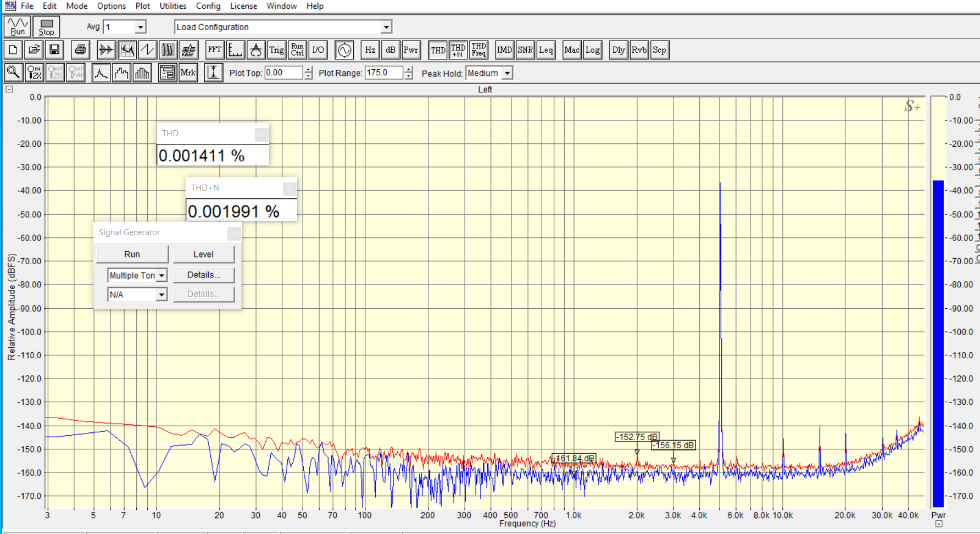Open the Dly delay finder utility
This screenshot has height=534, width=980.
click(619, 50)
